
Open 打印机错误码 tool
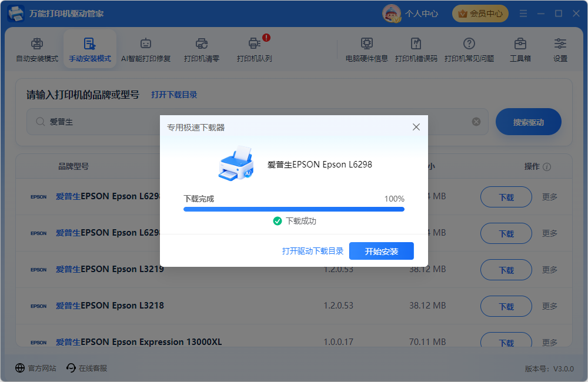click(x=416, y=49)
